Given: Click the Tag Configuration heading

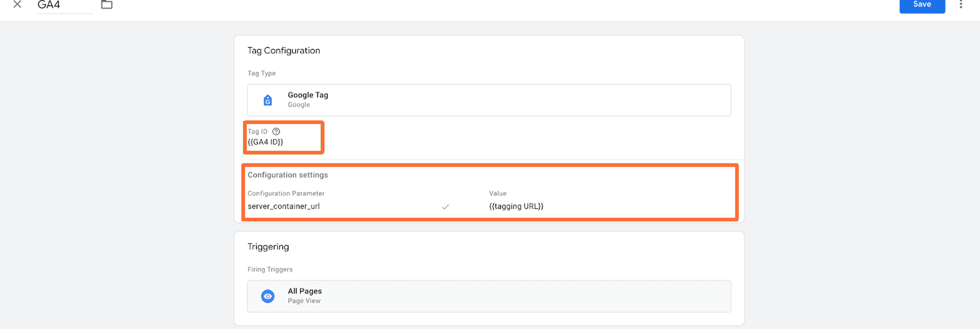Looking at the screenshot, I should pyautogui.click(x=284, y=51).
